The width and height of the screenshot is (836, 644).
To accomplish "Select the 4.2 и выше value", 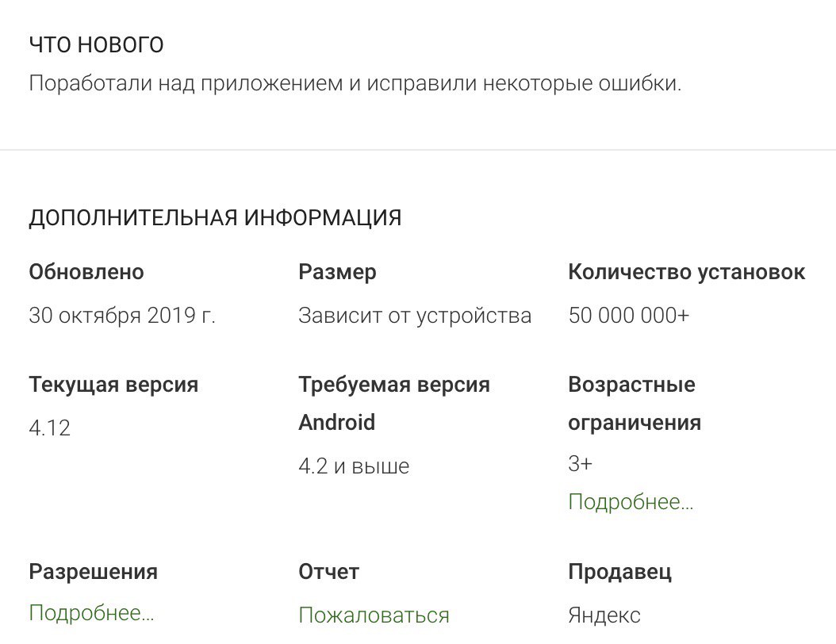I will pyautogui.click(x=354, y=466).
